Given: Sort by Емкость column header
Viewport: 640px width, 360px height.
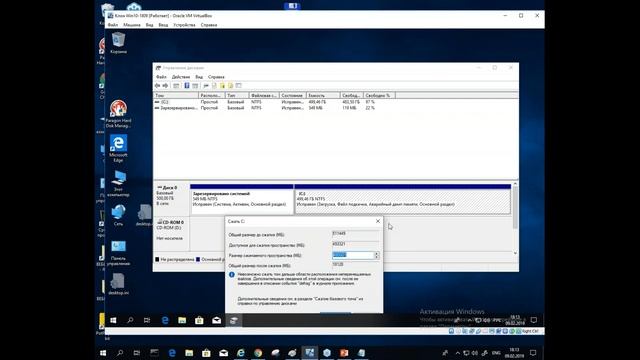Looking at the screenshot, I should point(323,96).
